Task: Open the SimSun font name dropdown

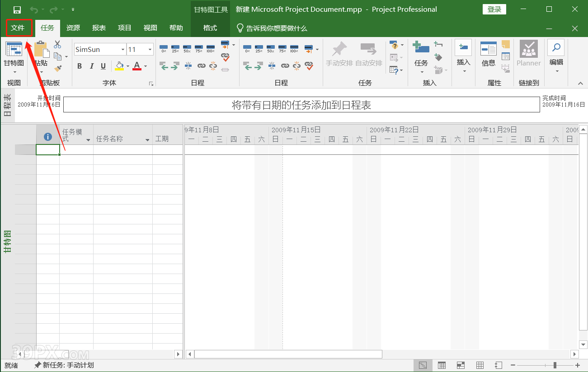Action: pyautogui.click(x=122, y=49)
